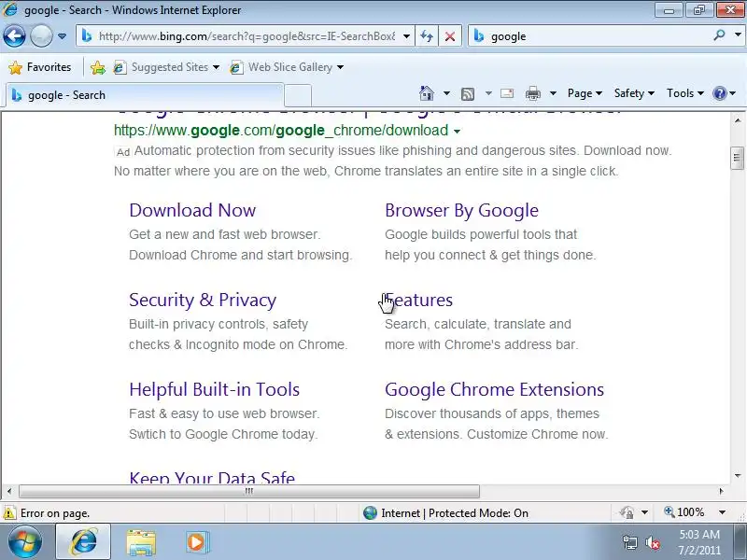Image resolution: width=747 pixels, height=560 pixels.
Task: Click the Print icon
Action: (x=532, y=93)
